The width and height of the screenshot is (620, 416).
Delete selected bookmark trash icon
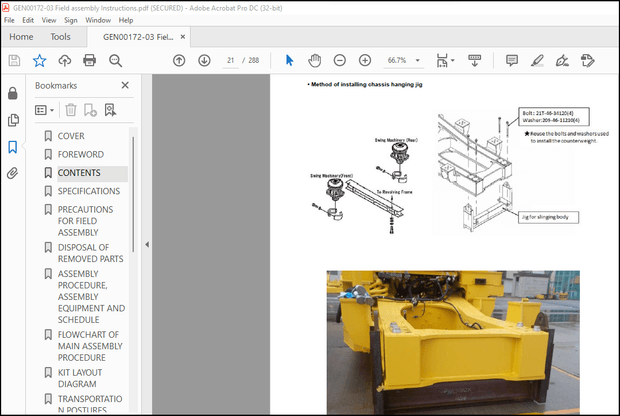[x=71, y=110]
